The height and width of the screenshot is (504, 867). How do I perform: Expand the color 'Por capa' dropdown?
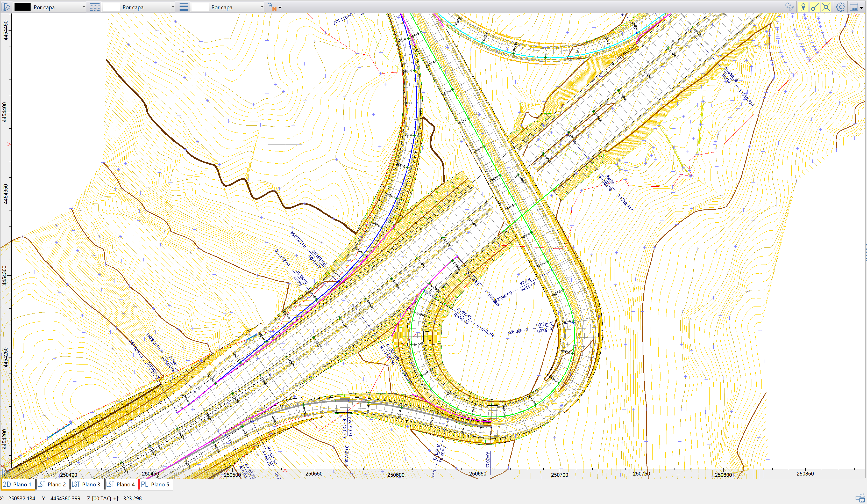(84, 7)
